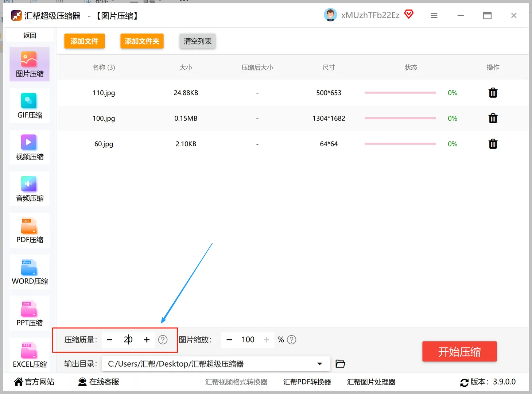Screen dimensions: 532x394
Task: Select the PPT压缩 tool
Action: click(29, 313)
